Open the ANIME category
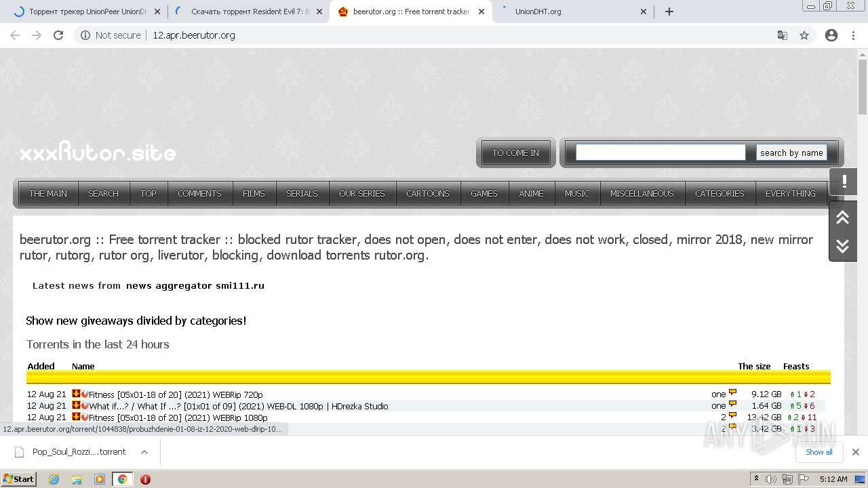The width and height of the screenshot is (868, 488). click(x=531, y=193)
